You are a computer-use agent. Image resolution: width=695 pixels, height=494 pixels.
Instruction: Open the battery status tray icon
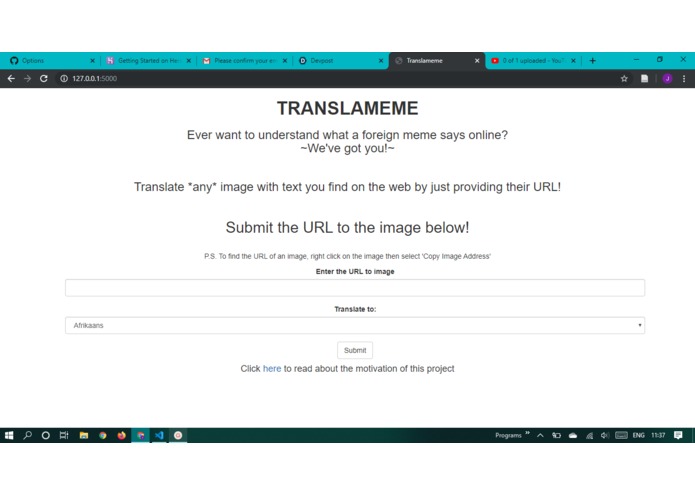pyautogui.click(x=556, y=436)
